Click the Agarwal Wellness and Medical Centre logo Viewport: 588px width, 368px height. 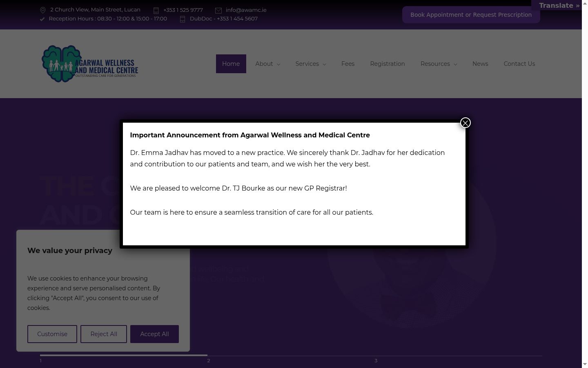coord(90,64)
